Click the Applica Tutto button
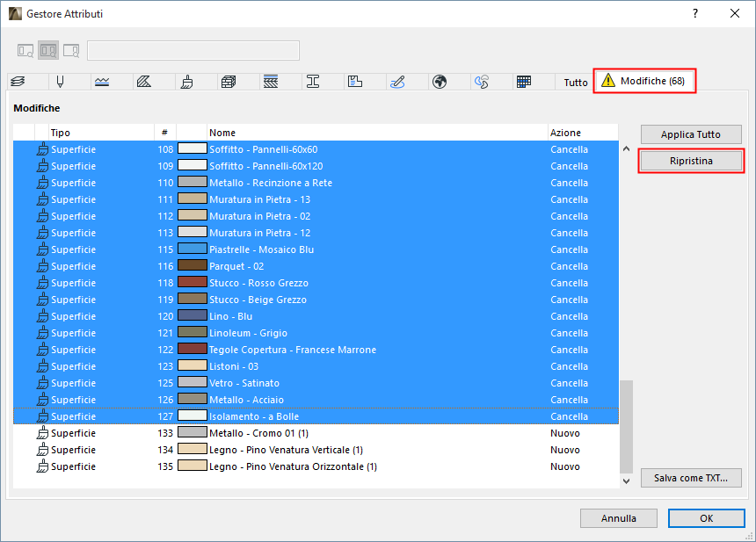Image resolution: width=756 pixels, height=542 pixels. (x=691, y=134)
